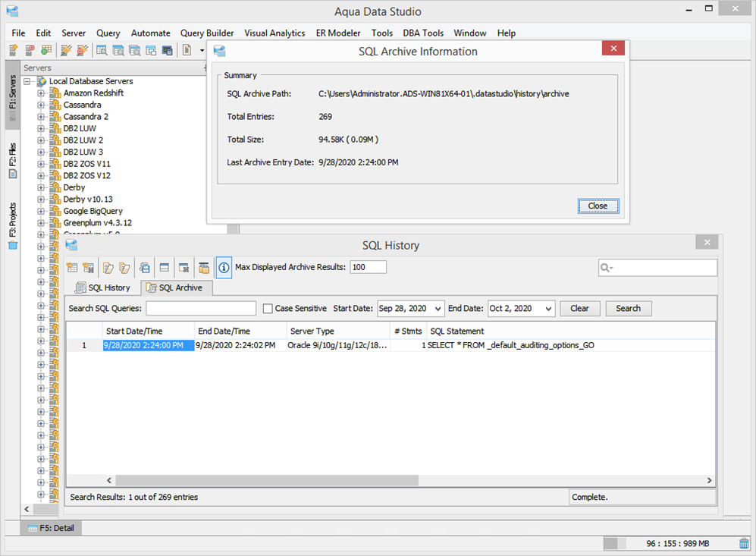Click the F5: Detail bottom tab
Image resolution: width=756 pixels, height=556 pixels.
point(51,528)
